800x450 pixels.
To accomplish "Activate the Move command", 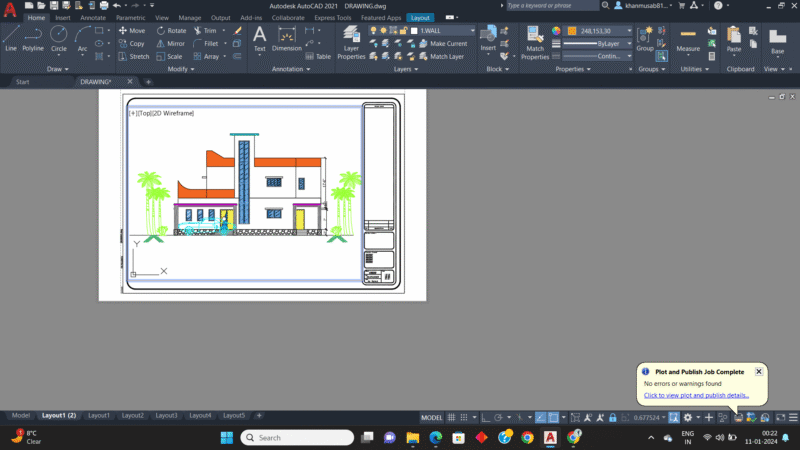I will pyautogui.click(x=132, y=31).
